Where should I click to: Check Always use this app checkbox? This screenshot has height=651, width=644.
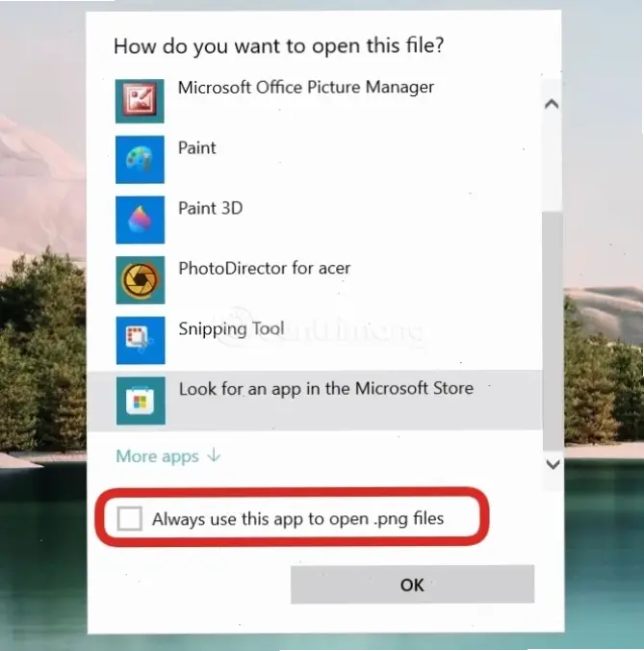click(129, 518)
